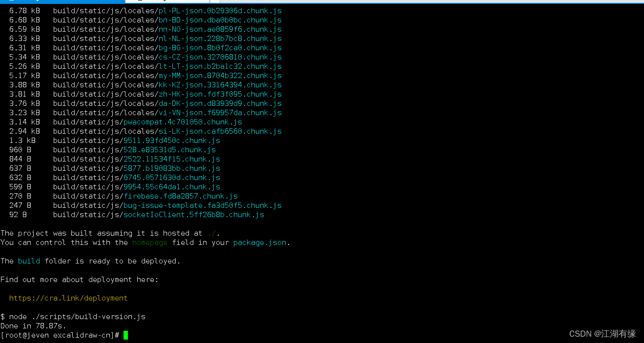This screenshot has width=644, height=343.
Task: Place the cursor at the green terminal cursor block
Action: pyautogui.click(x=125, y=335)
